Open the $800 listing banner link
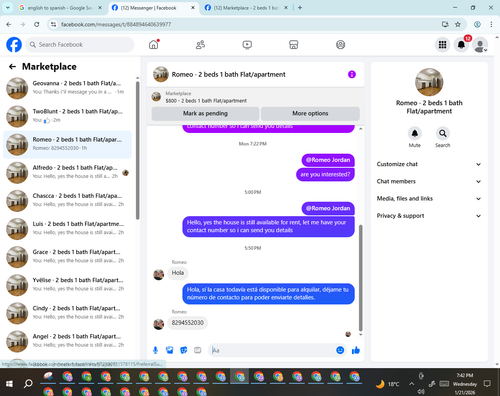 point(255,97)
